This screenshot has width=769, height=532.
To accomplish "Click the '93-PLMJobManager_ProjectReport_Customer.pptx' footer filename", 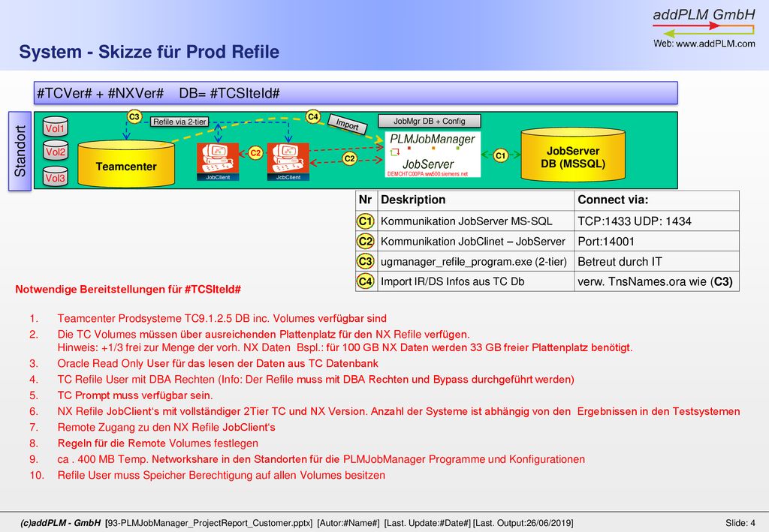I will coord(209,523).
